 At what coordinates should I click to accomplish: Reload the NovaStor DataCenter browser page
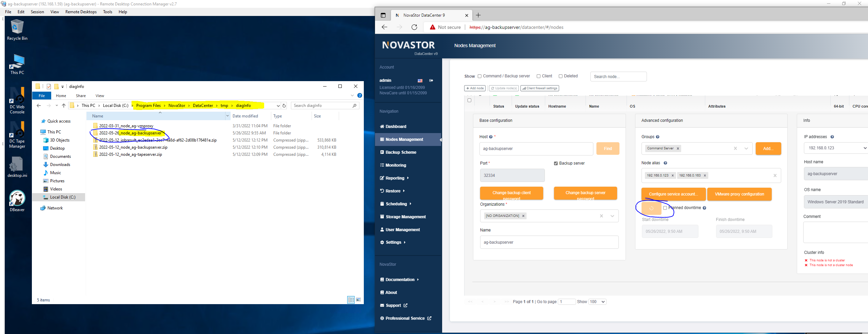click(414, 27)
